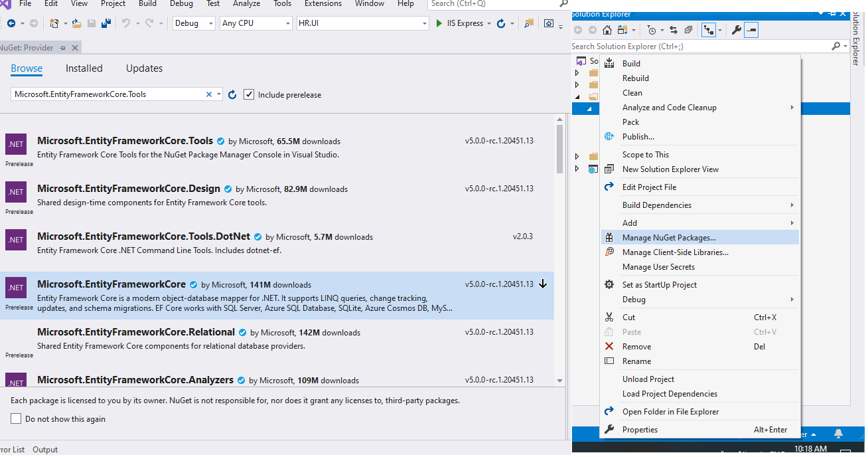Viewport: 868px width, 457px height.
Task: Pin the NuGet: Provider document tab
Action: tap(63, 48)
